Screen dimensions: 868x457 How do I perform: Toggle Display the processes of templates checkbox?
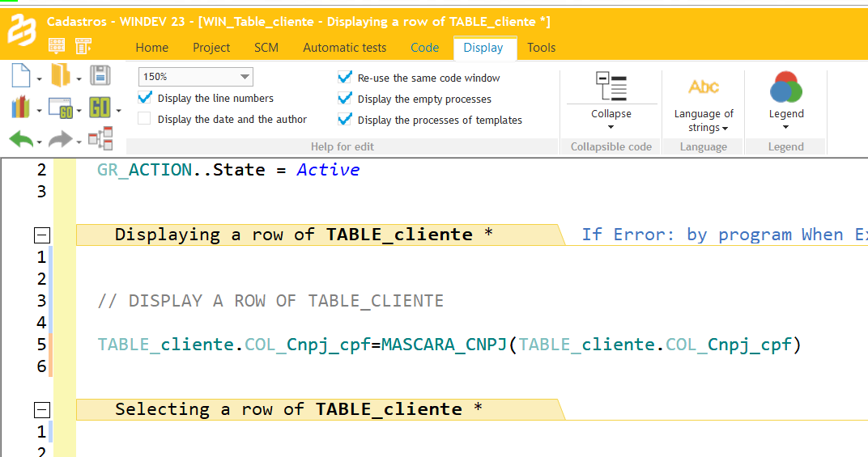[345, 119]
